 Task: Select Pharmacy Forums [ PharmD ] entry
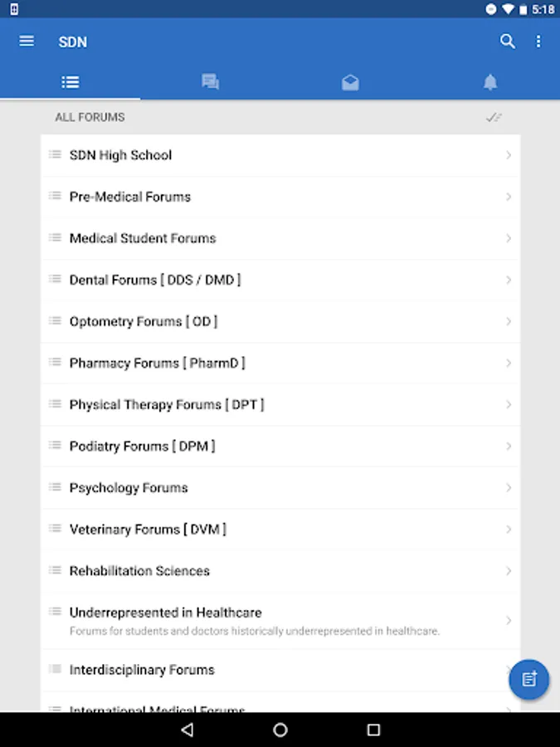[280, 363]
